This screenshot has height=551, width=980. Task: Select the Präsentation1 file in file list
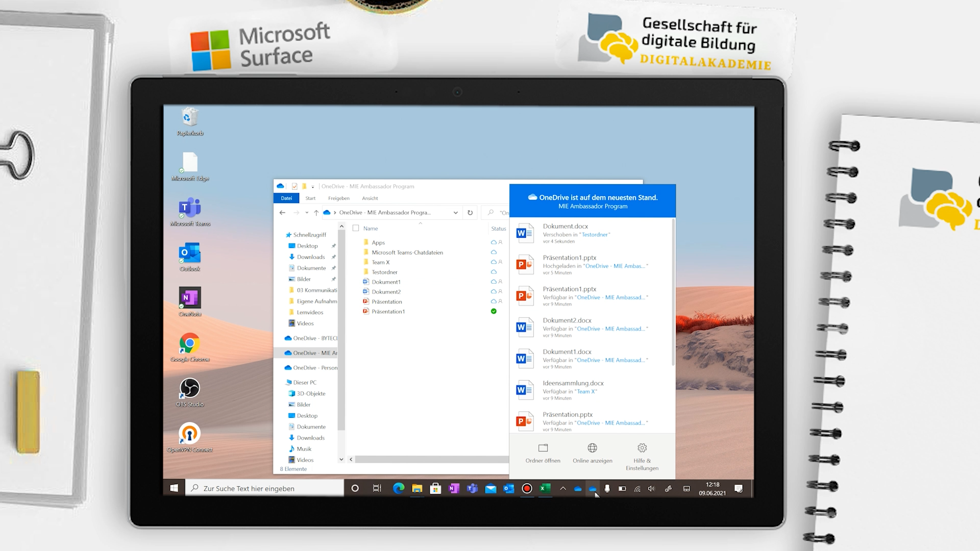click(388, 311)
